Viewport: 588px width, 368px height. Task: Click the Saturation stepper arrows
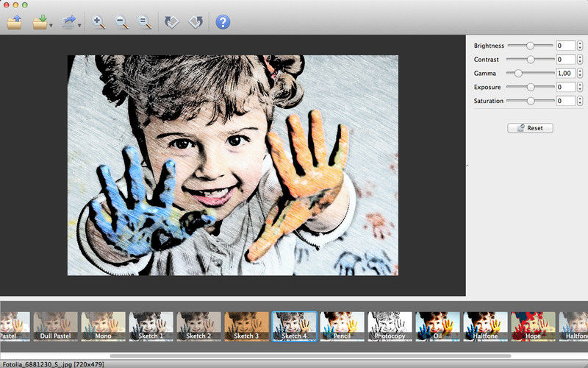coord(580,101)
